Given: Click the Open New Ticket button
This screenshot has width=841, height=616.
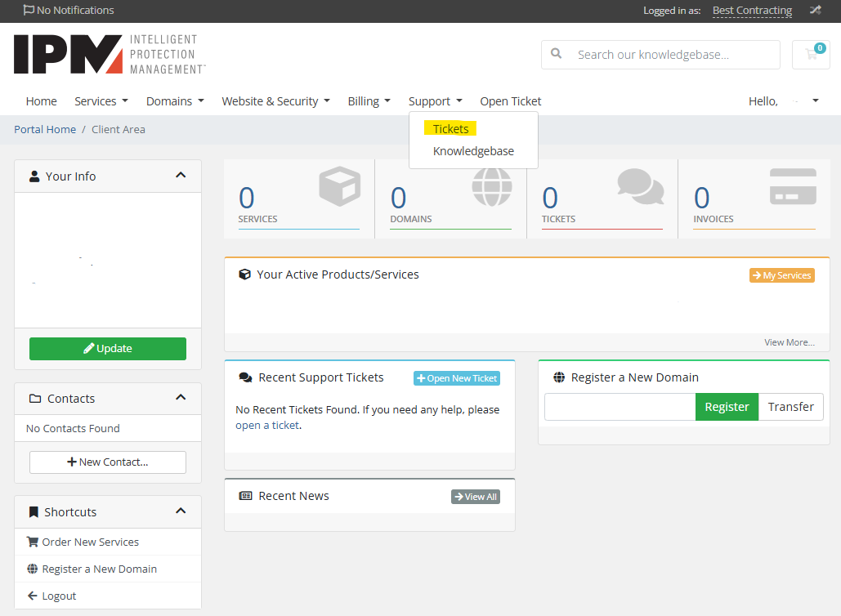Looking at the screenshot, I should click(456, 378).
